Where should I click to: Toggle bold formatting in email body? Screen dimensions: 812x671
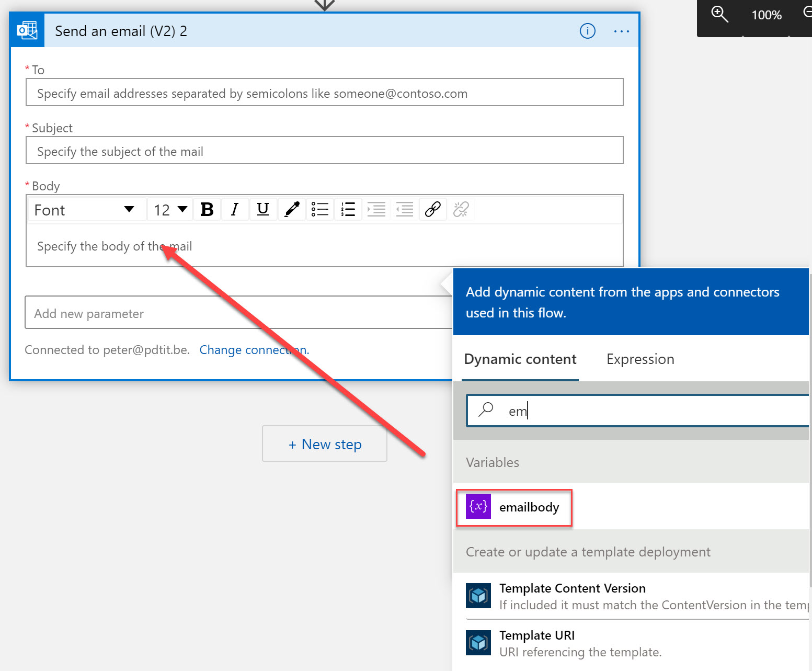tap(207, 210)
